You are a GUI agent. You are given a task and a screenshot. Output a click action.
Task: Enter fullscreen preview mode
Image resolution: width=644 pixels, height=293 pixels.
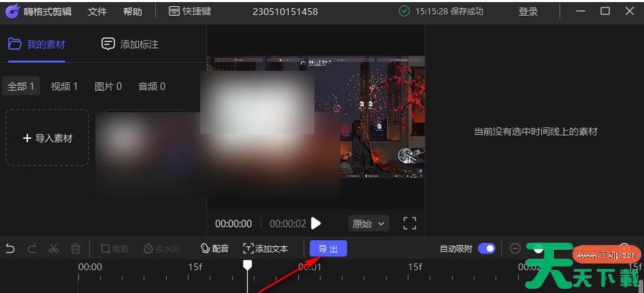[410, 223]
